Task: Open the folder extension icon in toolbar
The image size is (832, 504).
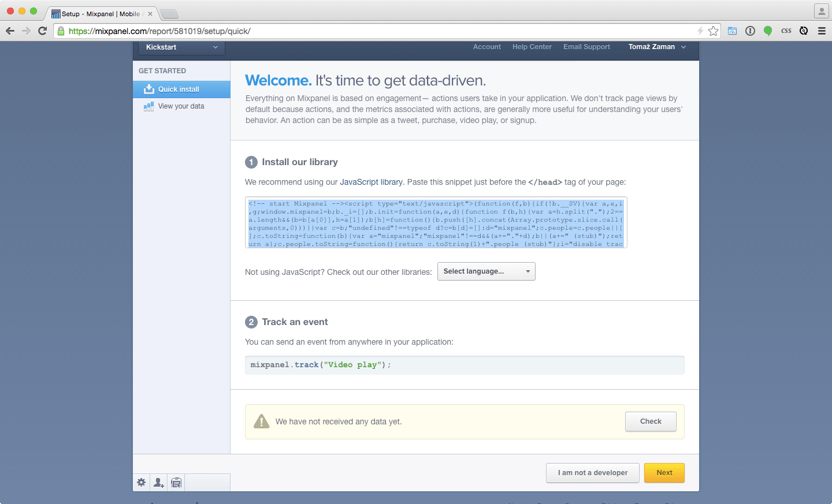Action: click(x=732, y=31)
